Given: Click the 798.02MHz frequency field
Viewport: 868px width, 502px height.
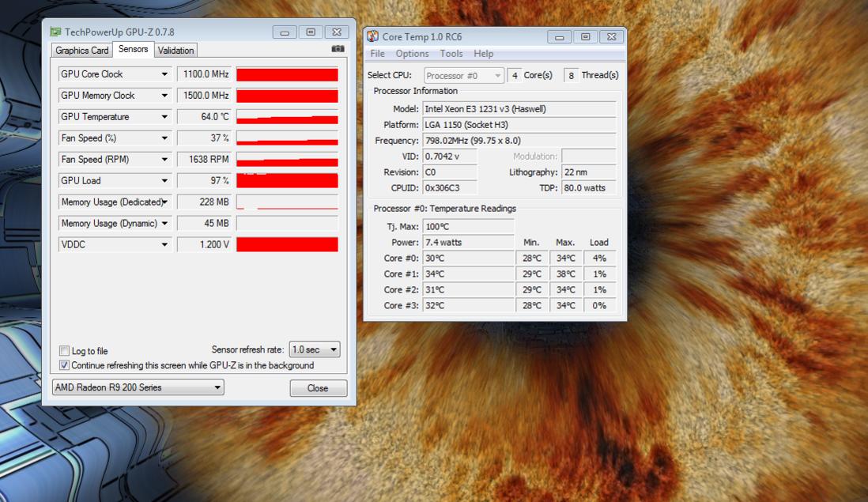Looking at the screenshot, I should 519,141.
